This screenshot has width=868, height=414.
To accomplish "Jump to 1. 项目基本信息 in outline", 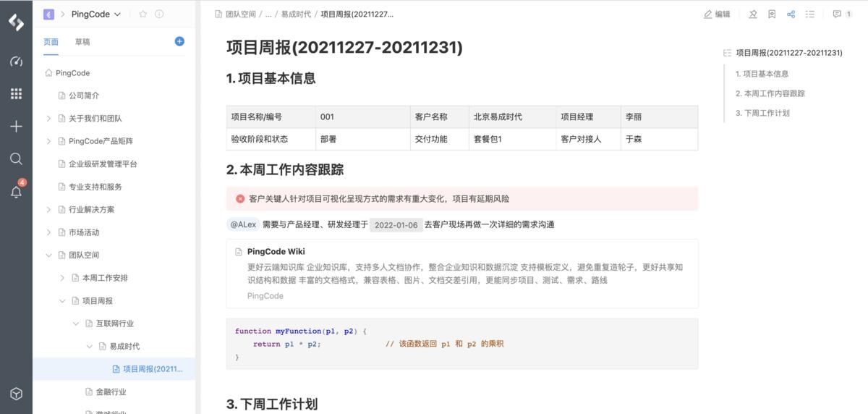I will (762, 74).
